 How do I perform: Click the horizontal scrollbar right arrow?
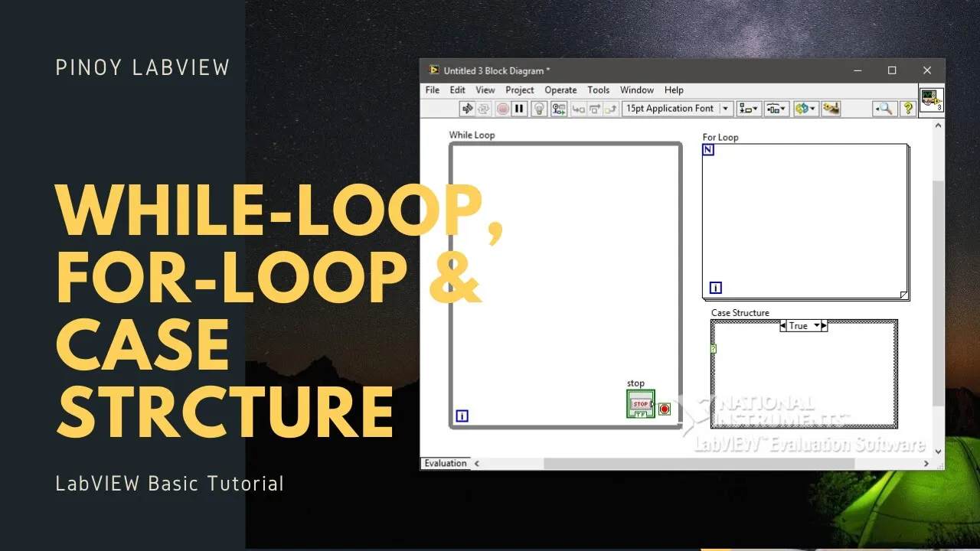(926, 463)
